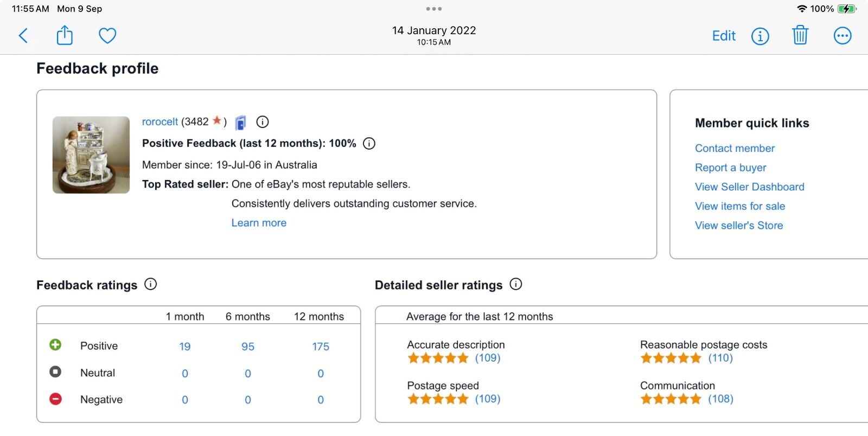Open Negative 1 month count 0
The height and width of the screenshot is (436, 868).
185,400
